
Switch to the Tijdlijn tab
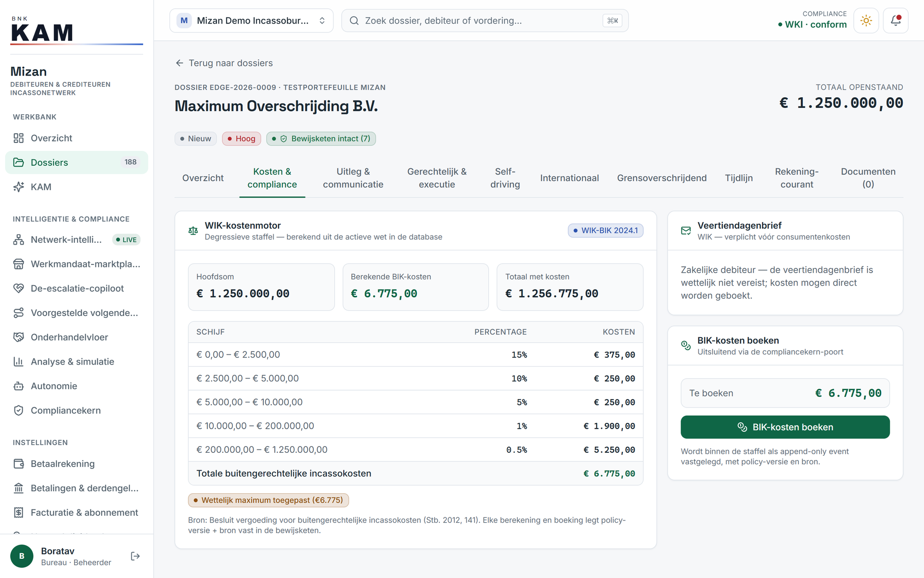click(739, 178)
